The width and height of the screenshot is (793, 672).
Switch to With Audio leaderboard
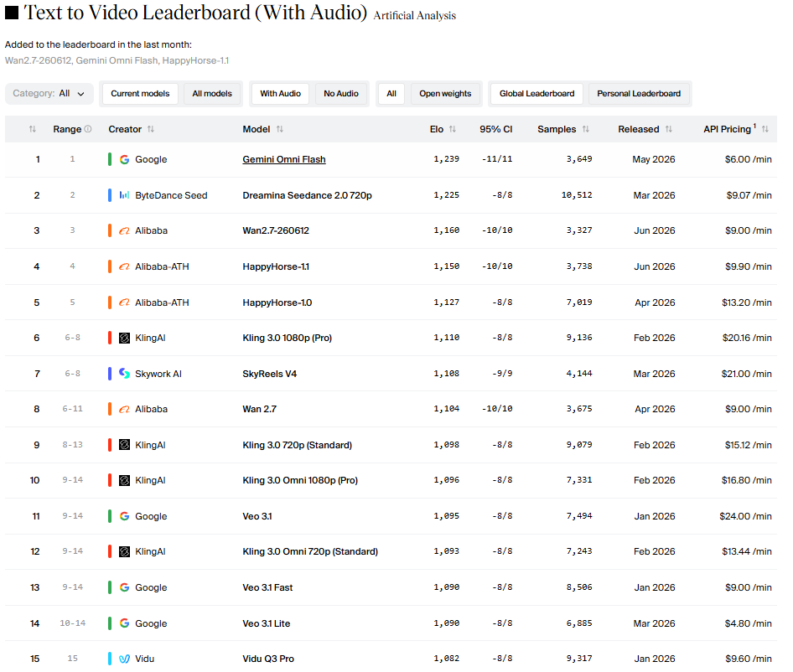(x=280, y=94)
